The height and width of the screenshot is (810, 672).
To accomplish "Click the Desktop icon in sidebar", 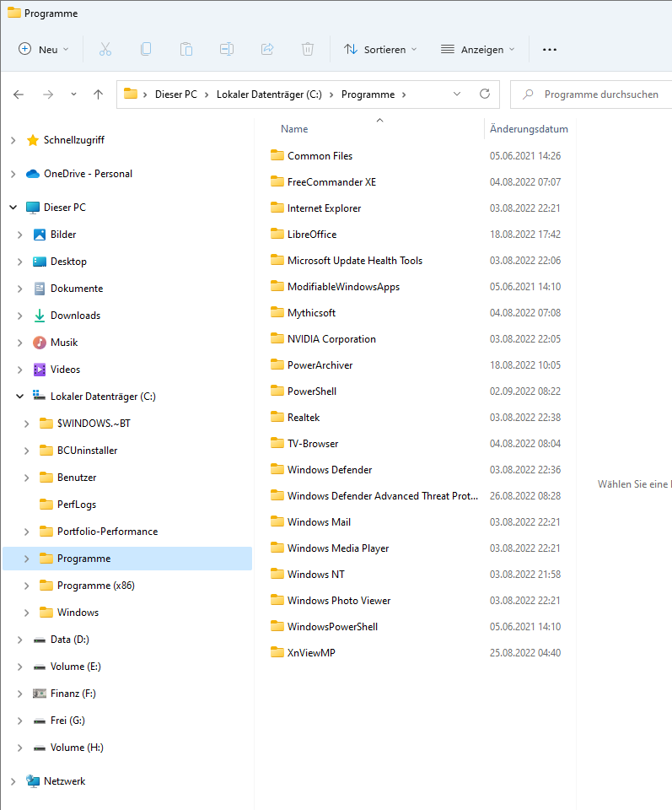I will [x=40, y=262].
